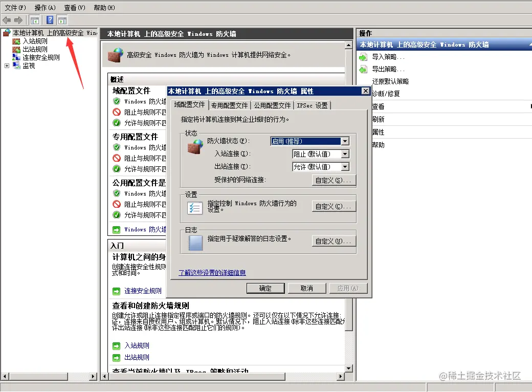Select 刷新 in actions pane
Image resolution: width=532 pixels, height=392 pixels.
(378, 119)
